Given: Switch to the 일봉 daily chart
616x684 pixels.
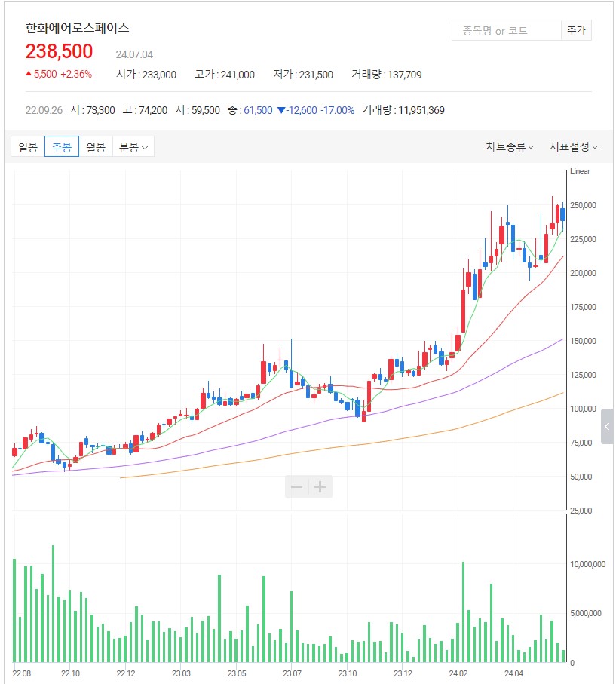Looking at the screenshot, I should [28, 147].
